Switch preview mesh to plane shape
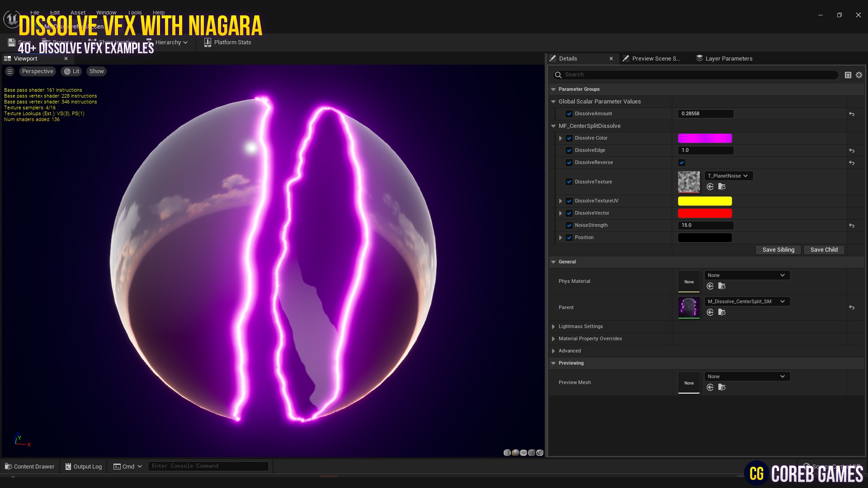The height and width of the screenshot is (488, 868). (524, 453)
